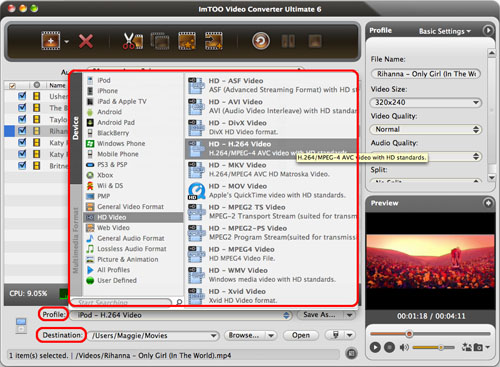Screen dimensions: 500x367
Task: Choose HD - MOV Video QuickTime icon
Action: 196,191
